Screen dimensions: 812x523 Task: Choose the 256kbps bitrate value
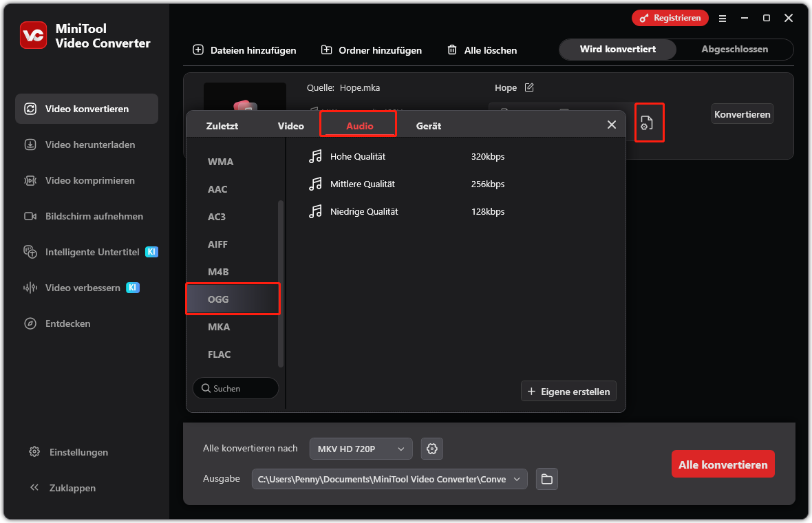[488, 184]
